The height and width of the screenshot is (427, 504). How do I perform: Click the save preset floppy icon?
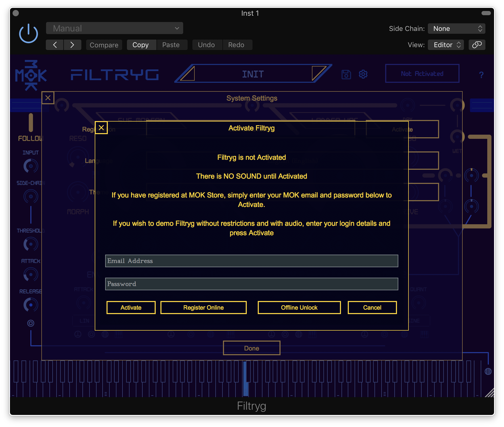tap(346, 74)
